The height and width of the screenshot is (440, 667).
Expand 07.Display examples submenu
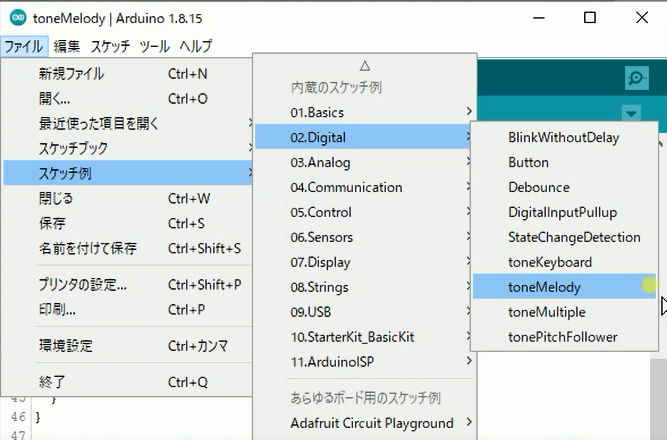[x=363, y=262]
